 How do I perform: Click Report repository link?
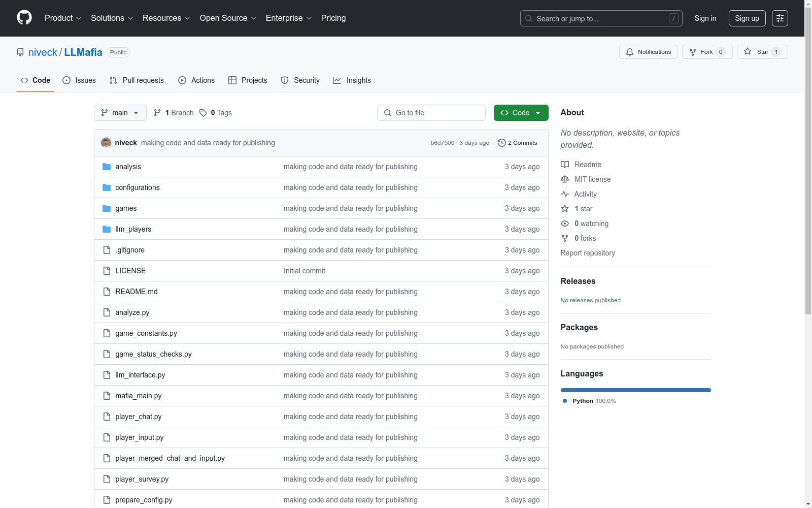[x=588, y=253]
